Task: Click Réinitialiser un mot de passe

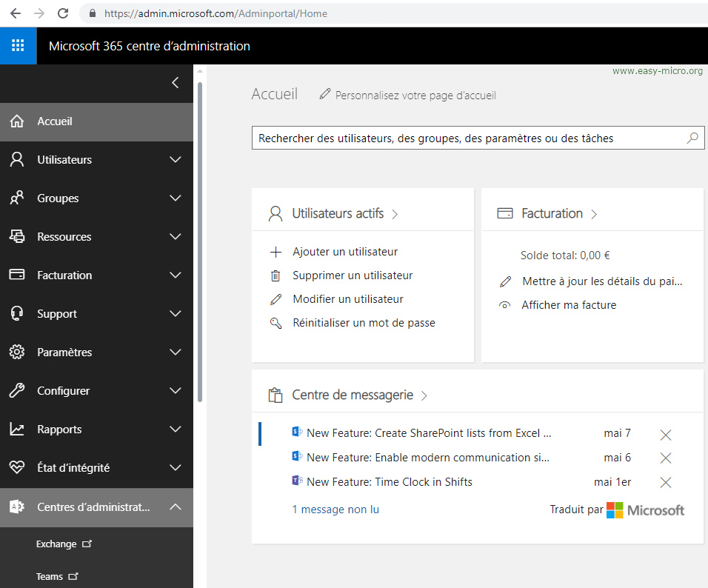Action: point(364,323)
